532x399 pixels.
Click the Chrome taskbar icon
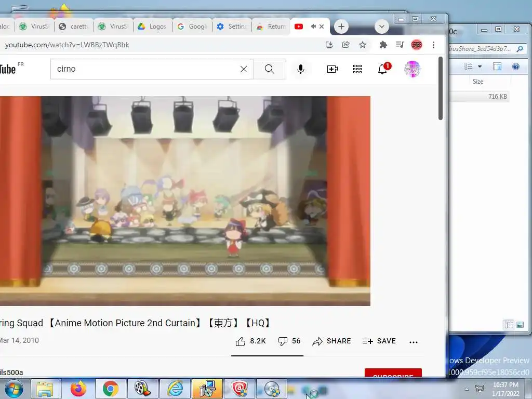[110, 389]
